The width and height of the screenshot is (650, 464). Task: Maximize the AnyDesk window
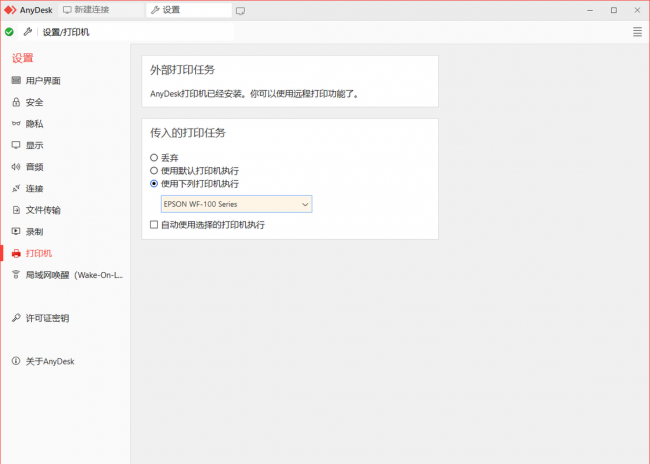614,10
